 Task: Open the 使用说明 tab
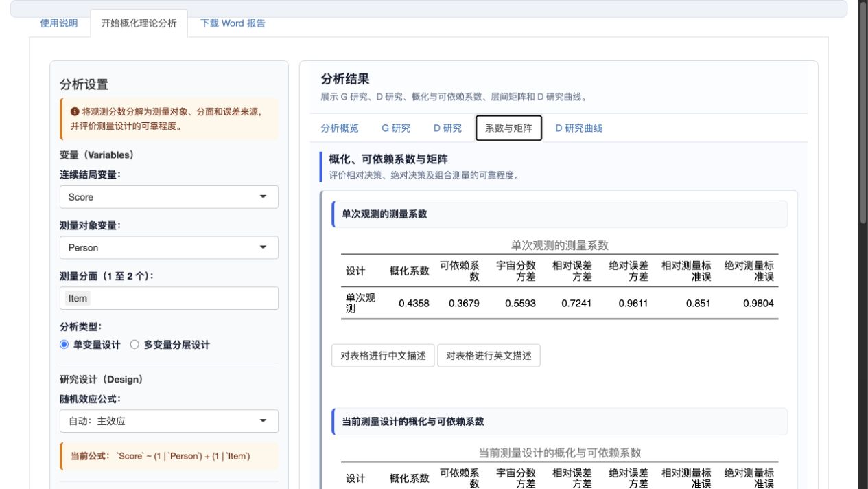click(x=59, y=23)
